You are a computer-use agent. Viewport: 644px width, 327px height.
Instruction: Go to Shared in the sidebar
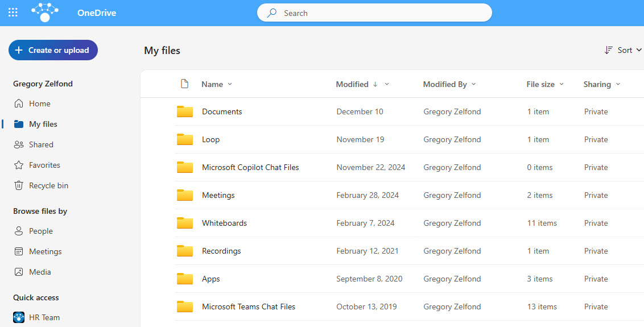(41, 144)
